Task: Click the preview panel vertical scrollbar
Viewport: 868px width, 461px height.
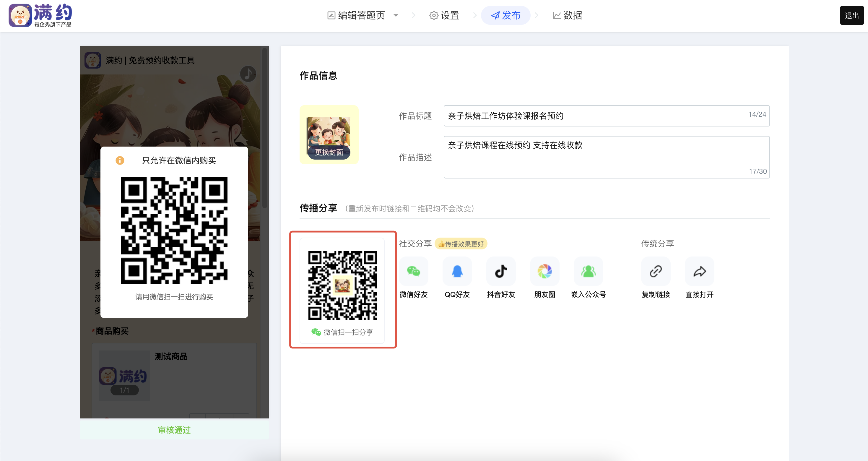Action: 265,128
